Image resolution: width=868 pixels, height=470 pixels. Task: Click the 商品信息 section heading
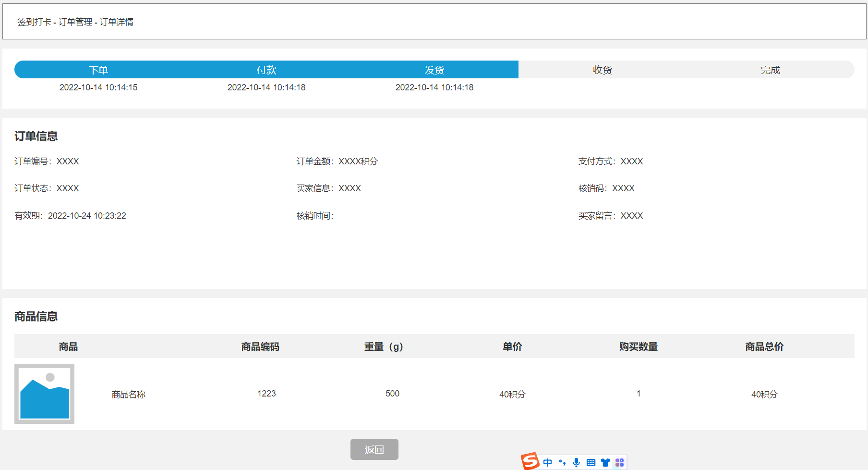36,316
